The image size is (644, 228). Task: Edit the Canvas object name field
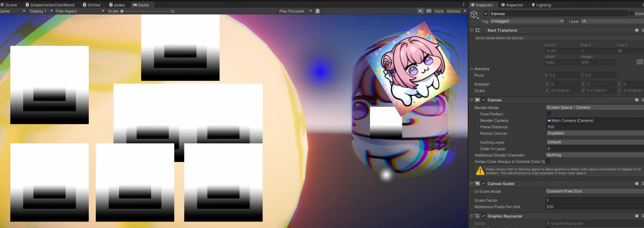[559, 14]
